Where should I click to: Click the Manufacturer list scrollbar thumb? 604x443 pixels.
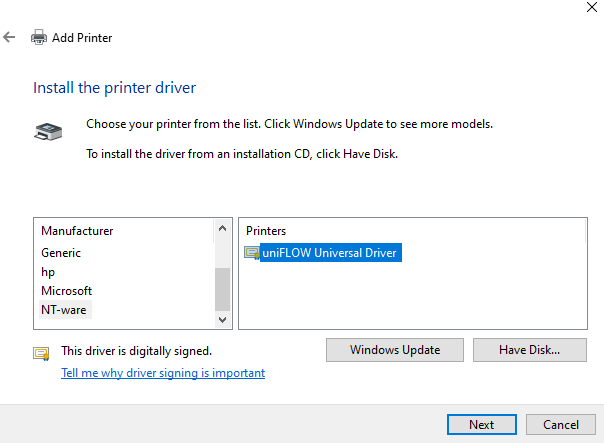222,288
